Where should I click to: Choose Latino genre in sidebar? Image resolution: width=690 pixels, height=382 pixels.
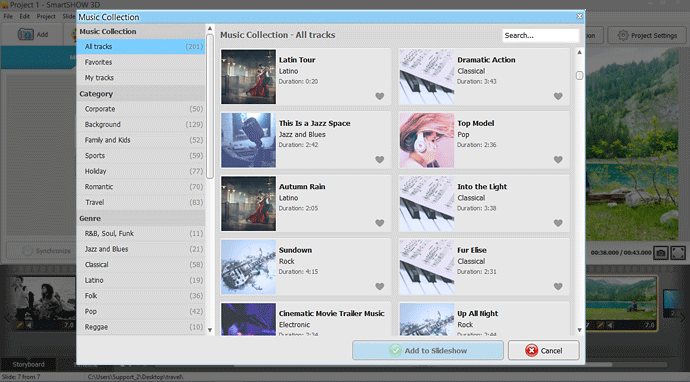click(x=141, y=280)
